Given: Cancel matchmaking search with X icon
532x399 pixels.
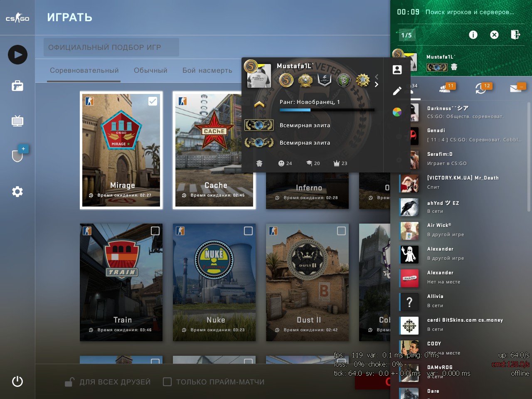Looking at the screenshot, I should click(494, 35).
